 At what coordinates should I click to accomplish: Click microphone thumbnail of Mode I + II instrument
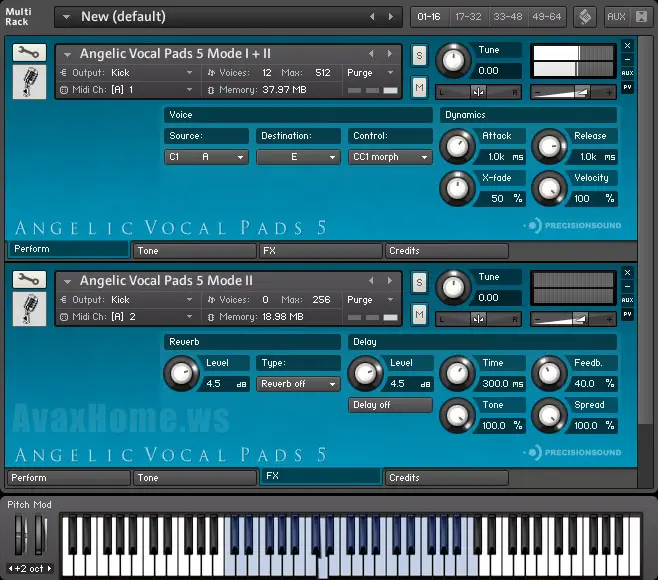[29, 82]
